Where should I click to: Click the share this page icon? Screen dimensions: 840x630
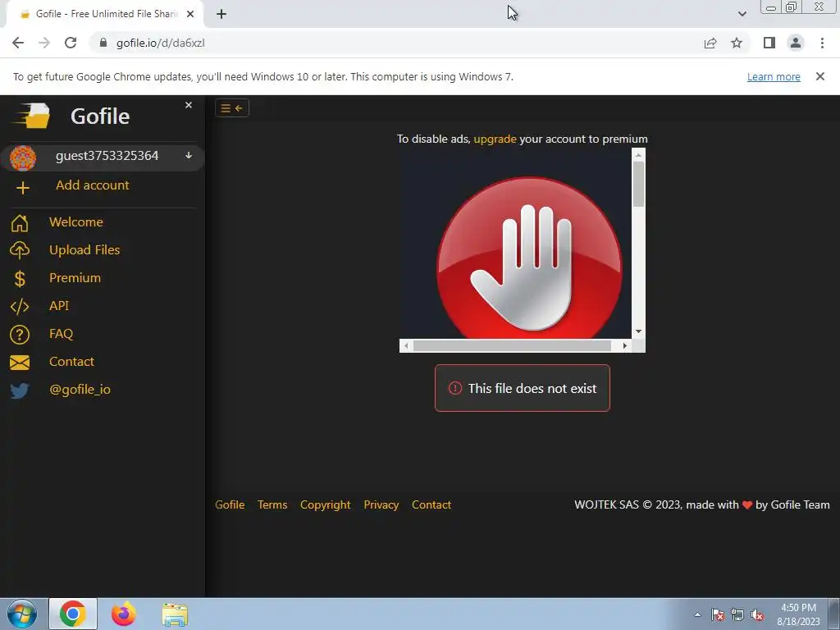pos(710,43)
